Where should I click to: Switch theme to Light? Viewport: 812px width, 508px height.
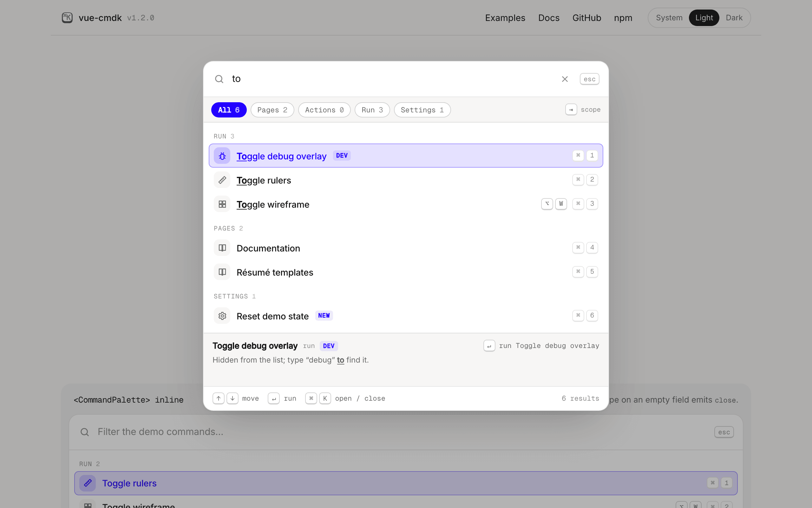point(704,18)
